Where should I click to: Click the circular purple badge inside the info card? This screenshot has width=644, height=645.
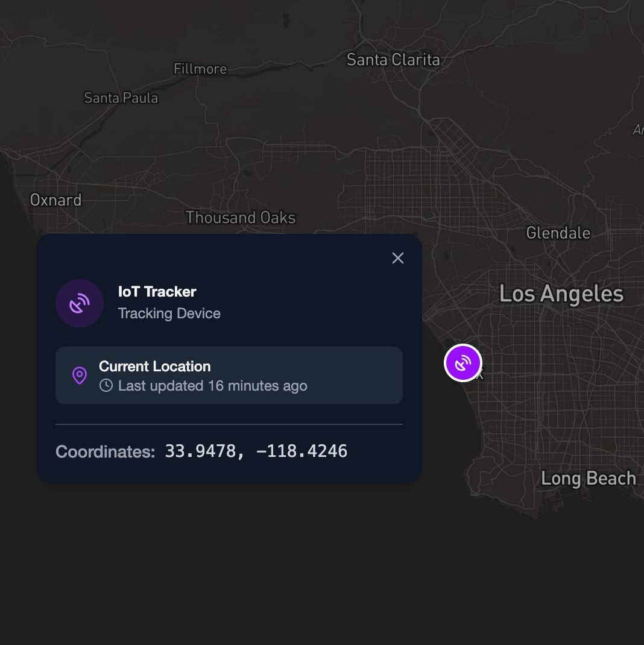pyautogui.click(x=80, y=303)
